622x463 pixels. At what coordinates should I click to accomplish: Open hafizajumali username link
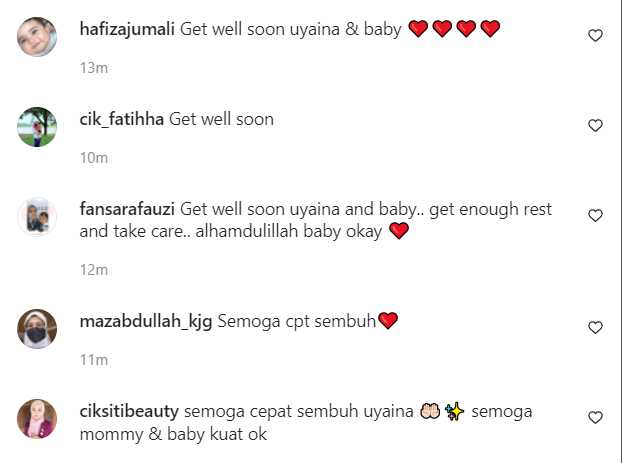127,29
